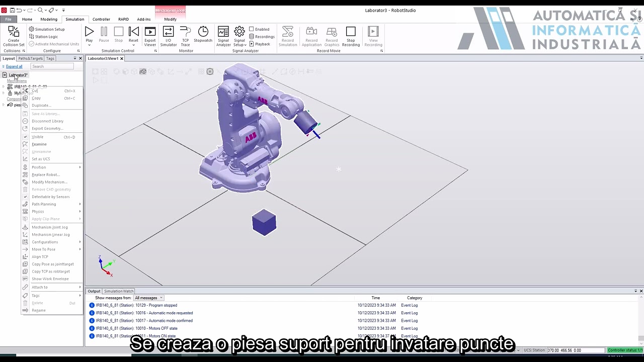644x362 pixels.
Task: Open Station Logic
Action: click(43, 37)
